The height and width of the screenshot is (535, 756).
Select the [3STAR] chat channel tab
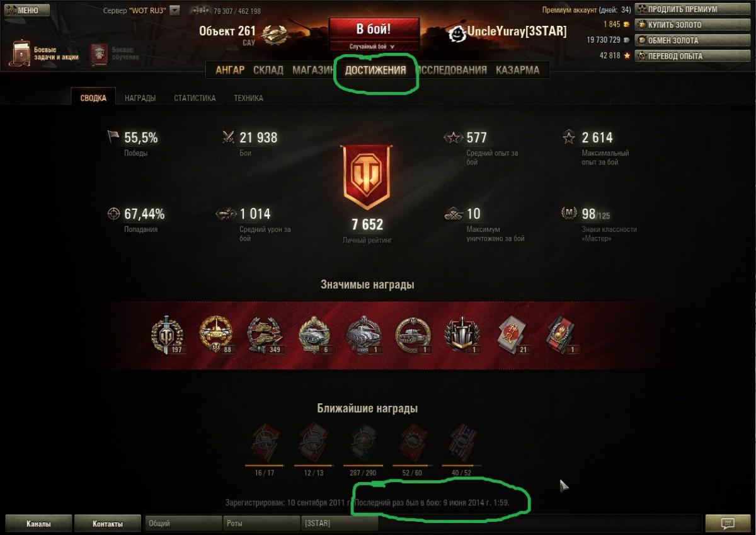(340, 523)
